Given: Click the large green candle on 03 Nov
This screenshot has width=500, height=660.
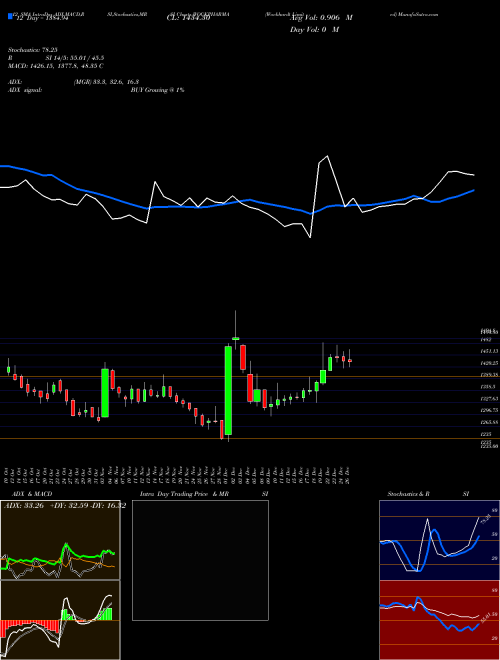Looking at the screenshot, I should point(105,393).
